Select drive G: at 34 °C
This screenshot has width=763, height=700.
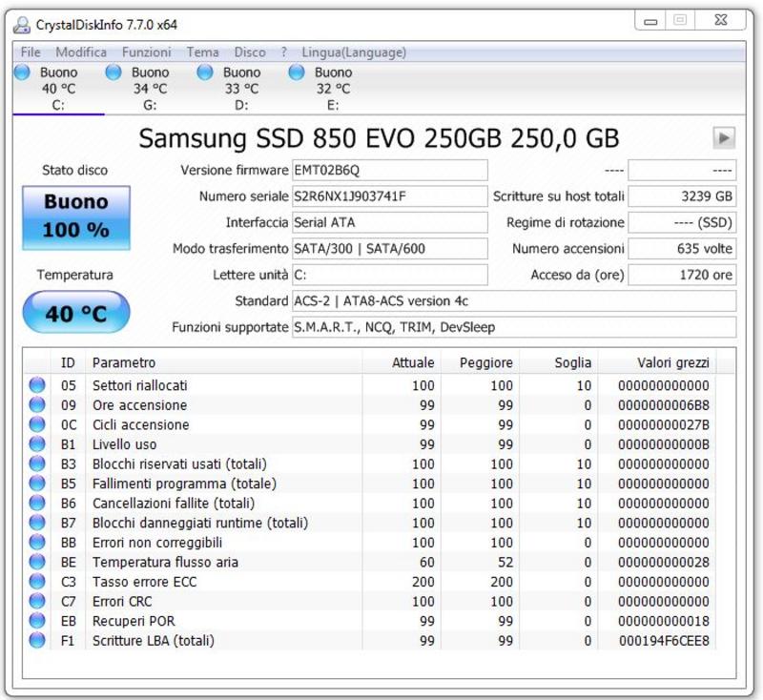pos(150,89)
